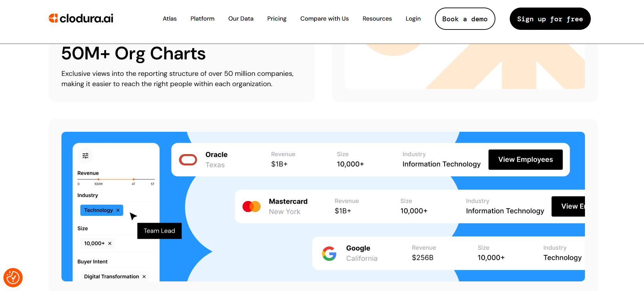Click the Login link
Viewport: 644px width, 291px height.
click(413, 19)
